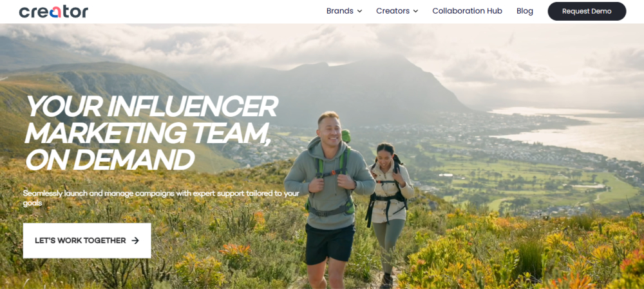
Task: Click the 'Seamlessly launch and manage campaigns' subtitle
Action: [x=161, y=197]
